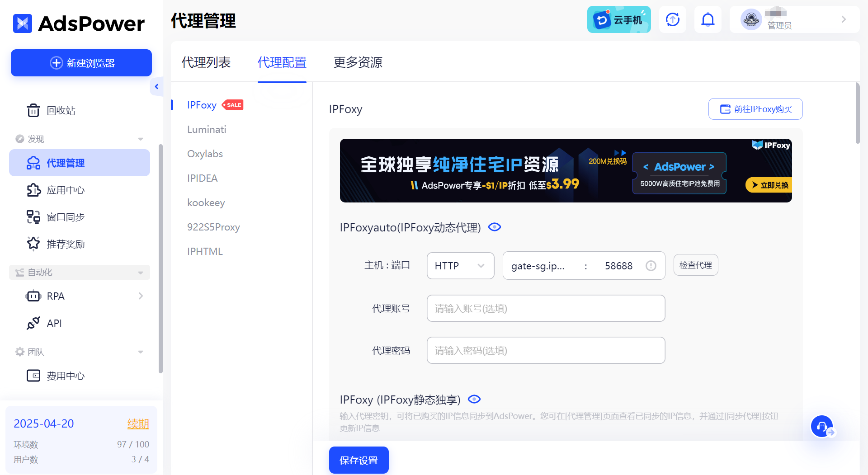Viewport: 868px width, 475px height.
Task: Toggle visibility eye for IPFoxyauto dynamic proxy
Action: coord(495,227)
